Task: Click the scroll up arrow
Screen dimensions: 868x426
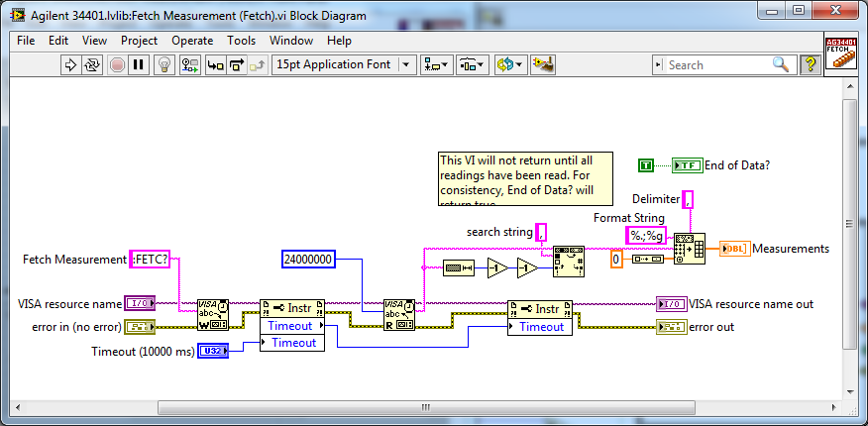Action: pos(850,86)
